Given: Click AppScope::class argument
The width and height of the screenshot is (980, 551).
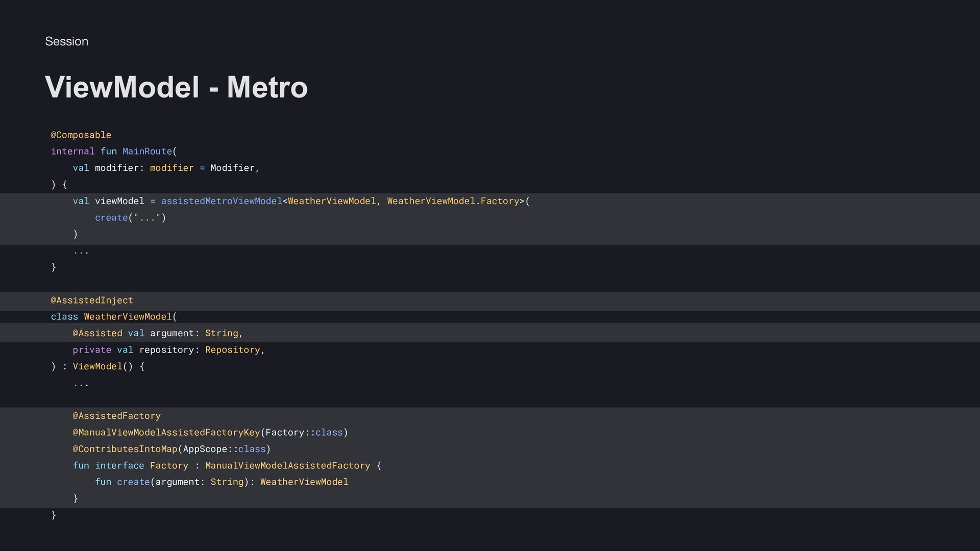Looking at the screenshot, I should click(x=224, y=449).
